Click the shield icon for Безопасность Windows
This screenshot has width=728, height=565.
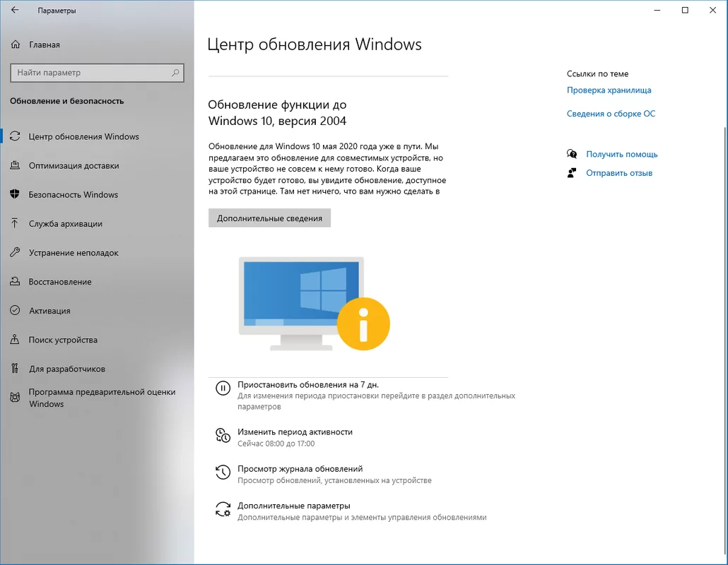15,194
